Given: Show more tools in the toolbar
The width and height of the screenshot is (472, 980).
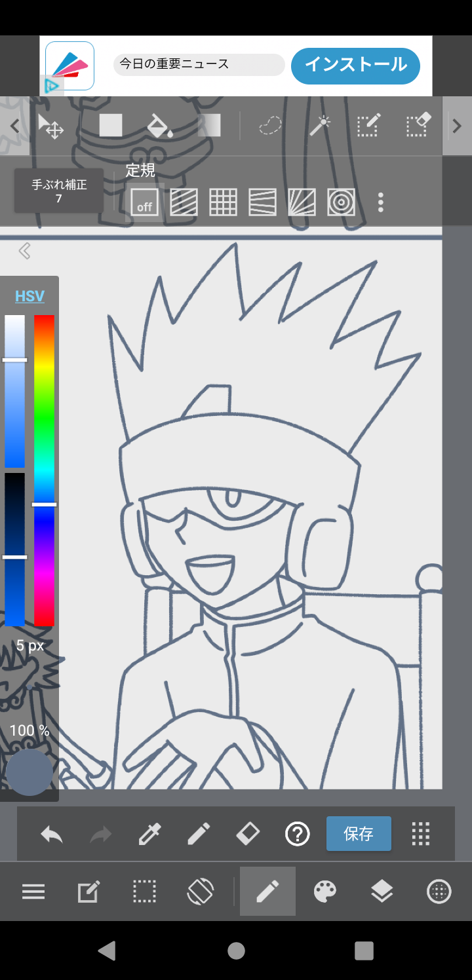Looking at the screenshot, I should (457, 126).
